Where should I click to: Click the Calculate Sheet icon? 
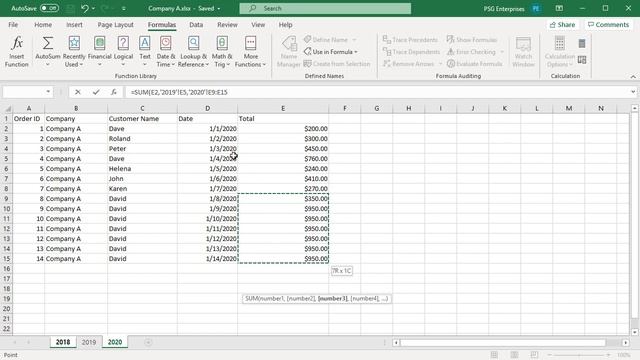pos(582,60)
